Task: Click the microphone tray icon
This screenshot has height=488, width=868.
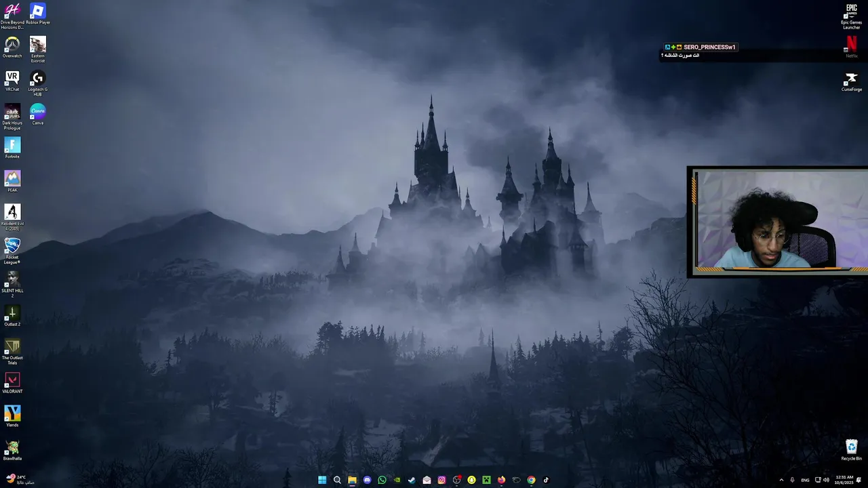Action: [x=792, y=480]
